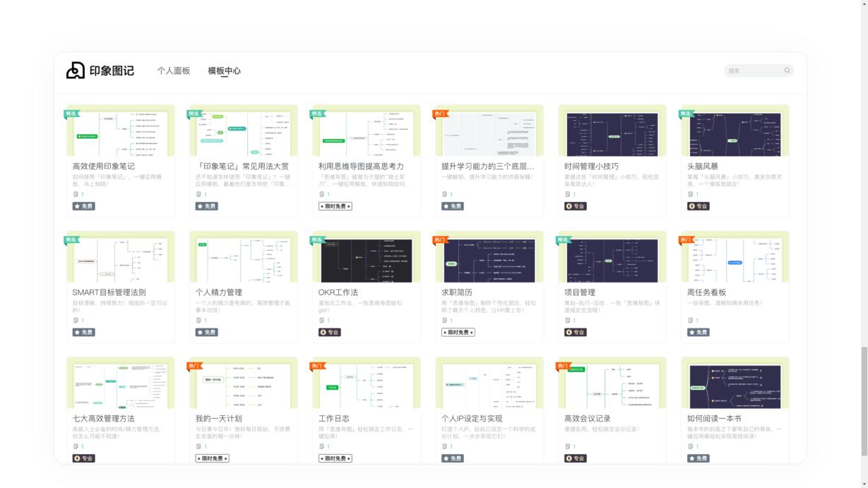
Task: Click 免费 badge under 高效使用印象笔记
Action: [83, 206]
